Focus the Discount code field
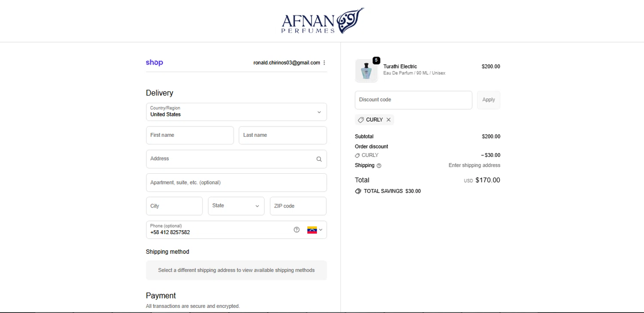Screen dimensions: 644x313 pyautogui.click(x=413, y=100)
